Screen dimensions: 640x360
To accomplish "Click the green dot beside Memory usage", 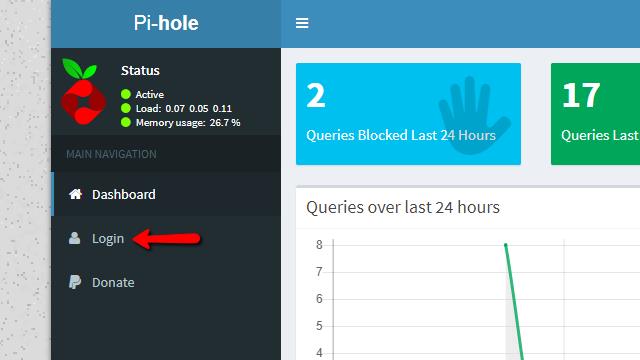I will [126, 122].
